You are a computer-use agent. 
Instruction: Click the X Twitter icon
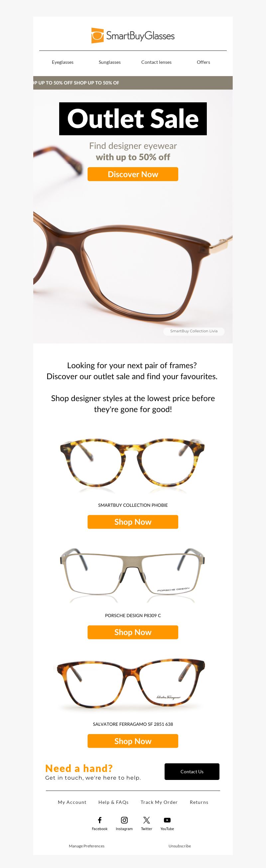point(147,820)
